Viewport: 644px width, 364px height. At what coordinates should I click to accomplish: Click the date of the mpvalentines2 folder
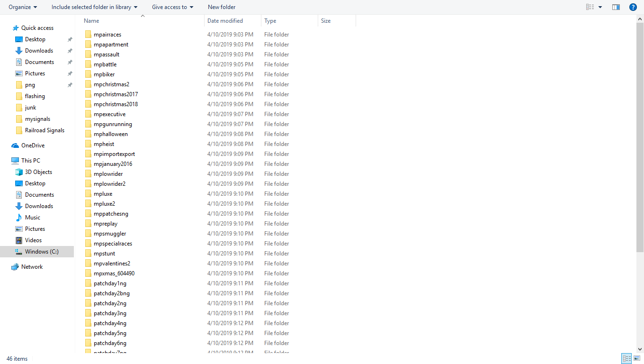tap(230, 264)
